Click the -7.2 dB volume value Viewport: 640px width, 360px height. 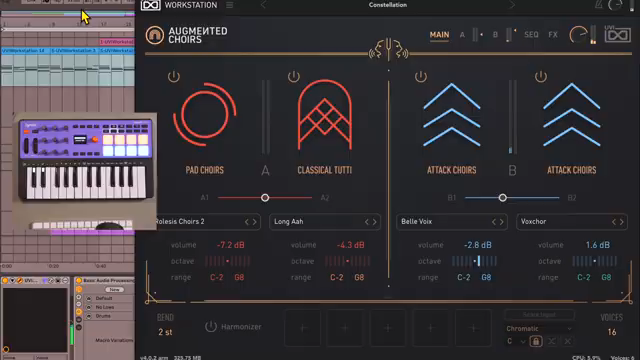click(x=231, y=245)
